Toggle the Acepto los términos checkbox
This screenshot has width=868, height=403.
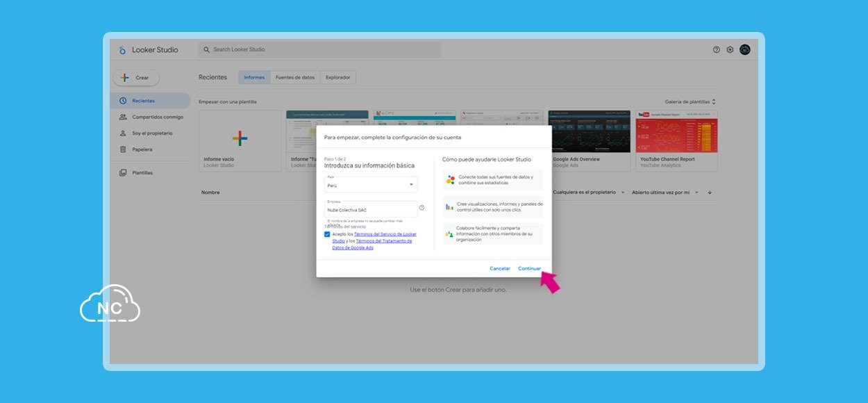(x=327, y=234)
